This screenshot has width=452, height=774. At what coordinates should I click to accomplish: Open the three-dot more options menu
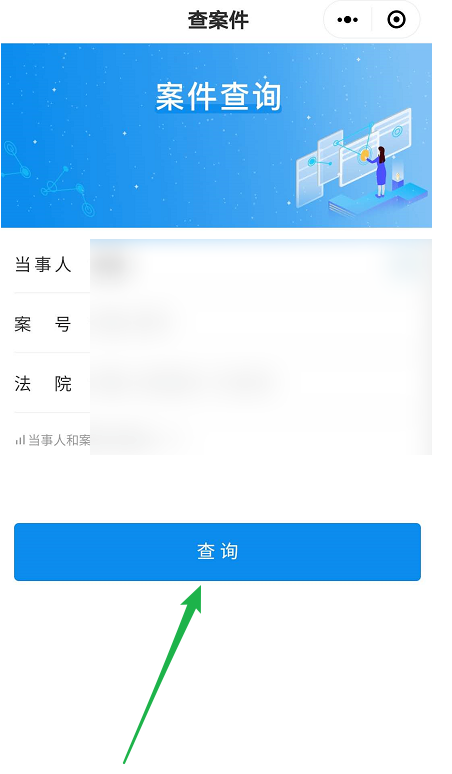point(347,20)
